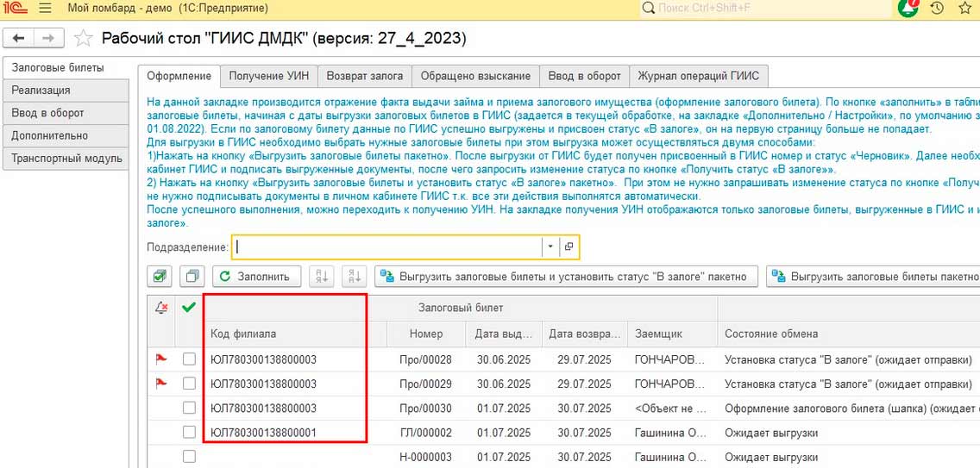
Task: Click the Номер column header
Action: 426,334
